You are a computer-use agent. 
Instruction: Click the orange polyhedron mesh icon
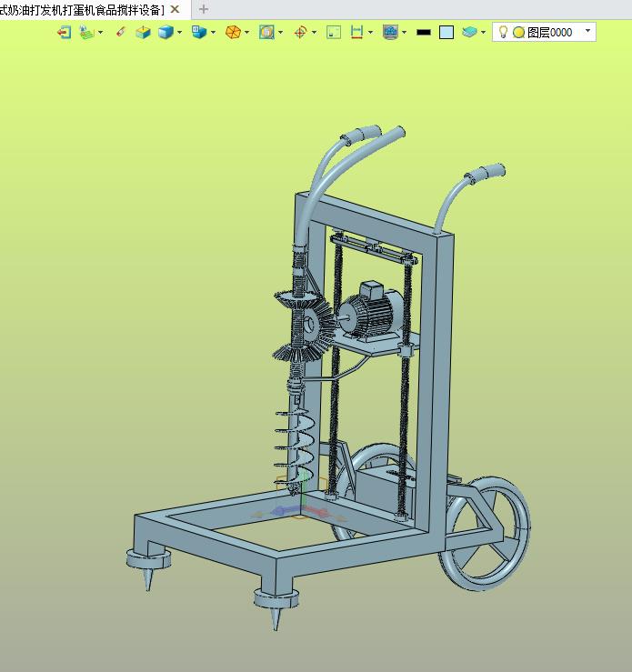point(233,32)
